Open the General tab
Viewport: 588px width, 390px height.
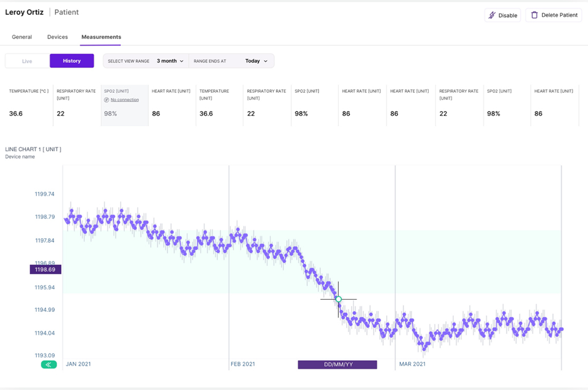coord(22,37)
